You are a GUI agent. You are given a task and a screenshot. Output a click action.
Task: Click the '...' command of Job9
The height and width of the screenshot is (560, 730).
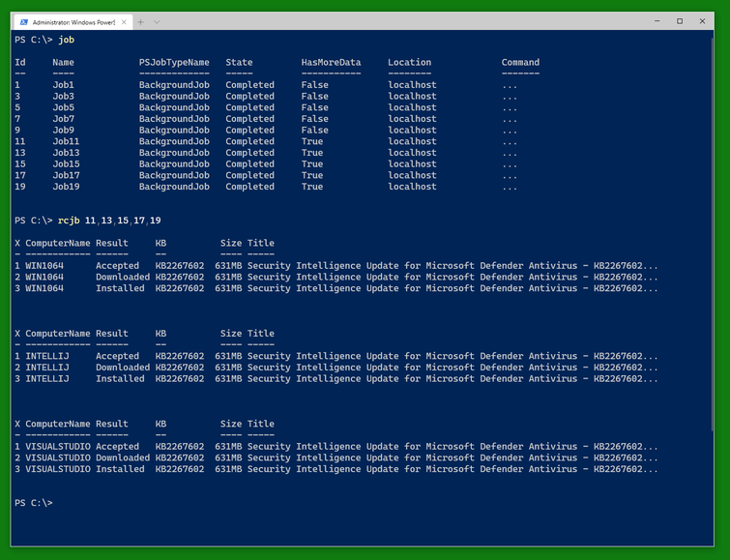coord(510,132)
